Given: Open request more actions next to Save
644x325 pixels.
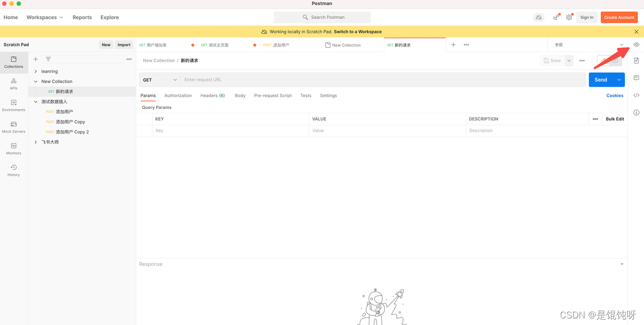Looking at the screenshot, I should (582, 60).
